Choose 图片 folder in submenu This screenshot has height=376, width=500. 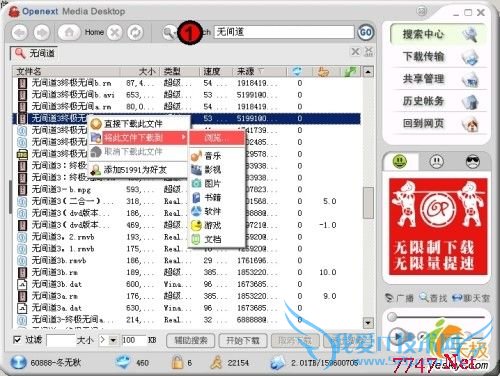pos(216,183)
